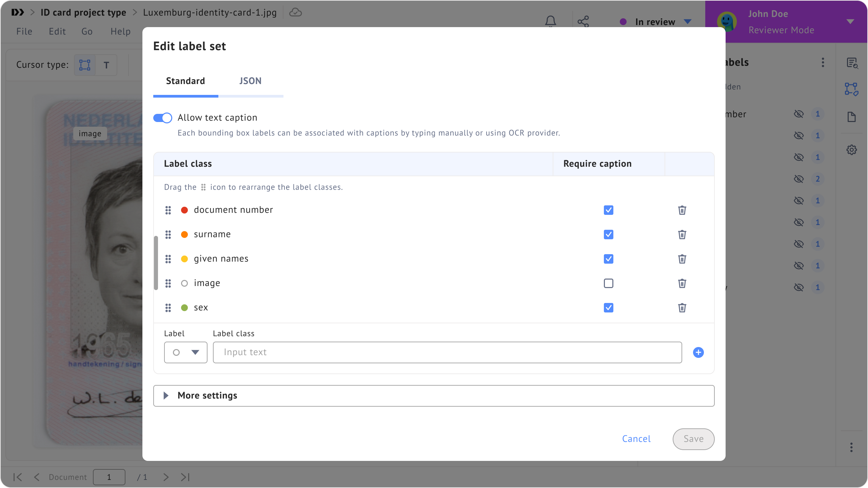868x488 pixels.
Task: Select bounding box cursor type
Action: click(85, 65)
